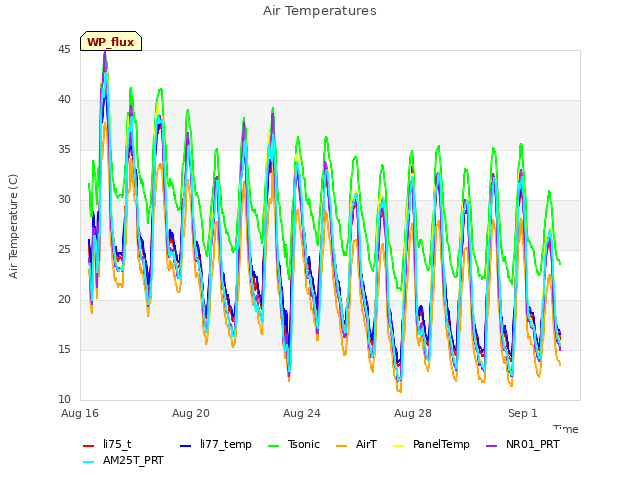640x480 pixels.
Task: Click the Air Temperature (C) axis label
Action: pyautogui.click(x=13, y=227)
